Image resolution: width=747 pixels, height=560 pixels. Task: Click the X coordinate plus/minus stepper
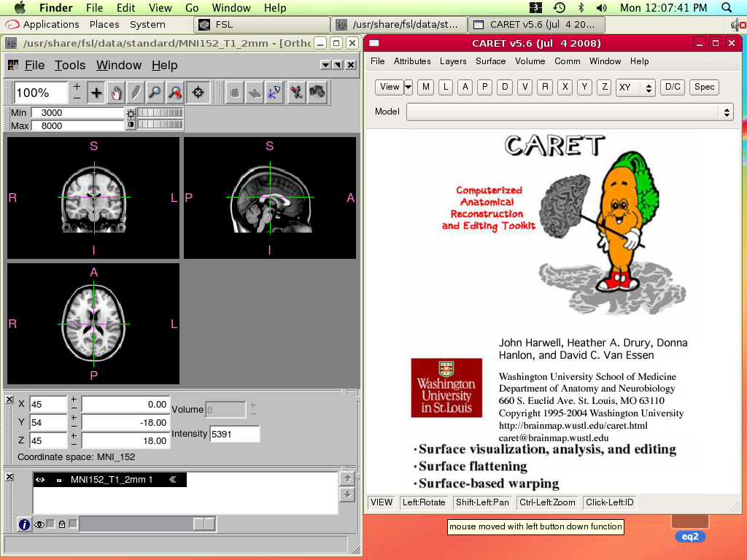pyautogui.click(x=74, y=404)
